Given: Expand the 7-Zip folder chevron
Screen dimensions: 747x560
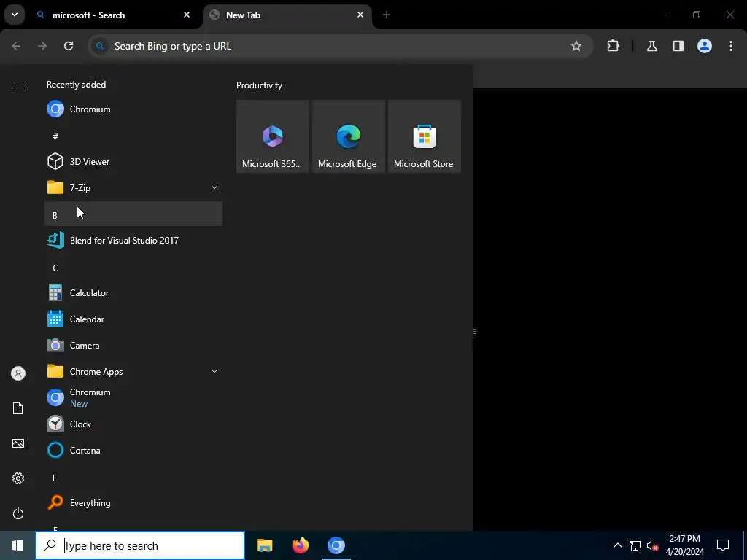Looking at the screenshot, I should [214, 187].
